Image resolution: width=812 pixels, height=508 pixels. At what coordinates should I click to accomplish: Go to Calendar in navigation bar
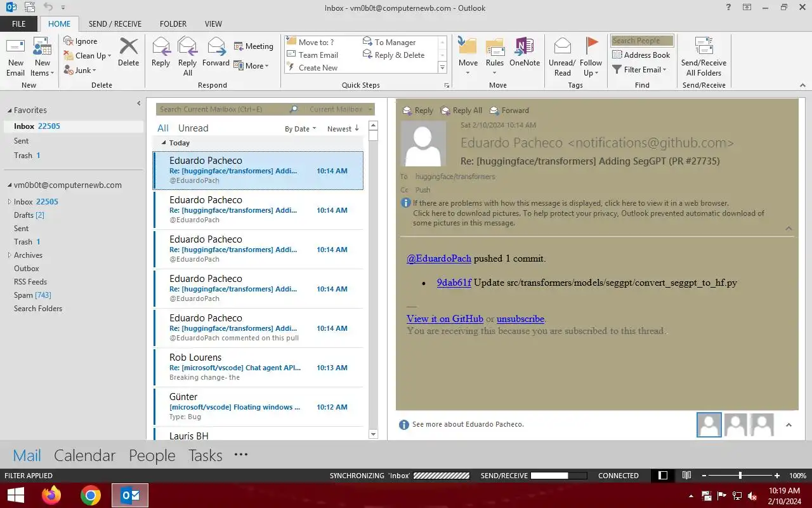pos(84,455)
